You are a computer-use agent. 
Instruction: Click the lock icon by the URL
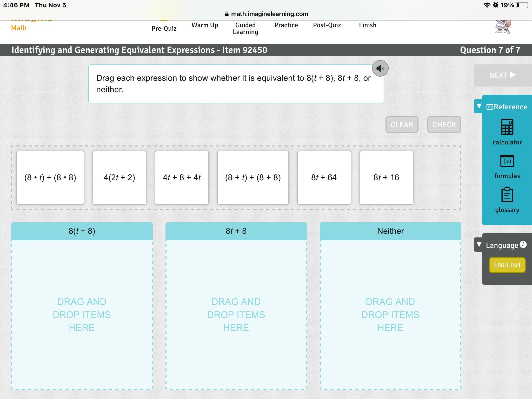[x=227, y=14]
